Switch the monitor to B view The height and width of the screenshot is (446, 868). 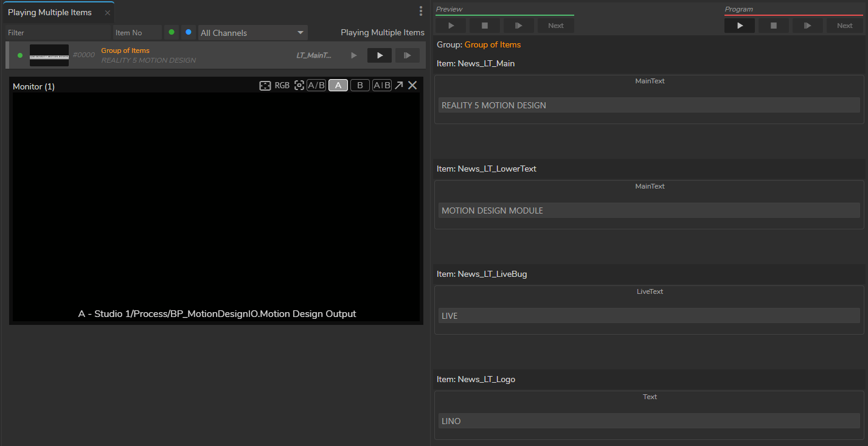click(360, 86)
